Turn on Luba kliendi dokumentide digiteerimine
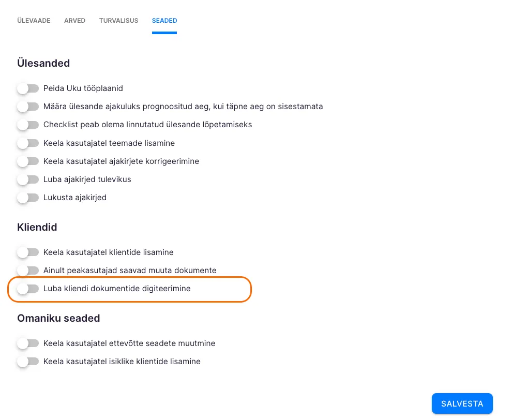This screenshot has height=420, width=512. 28,289
